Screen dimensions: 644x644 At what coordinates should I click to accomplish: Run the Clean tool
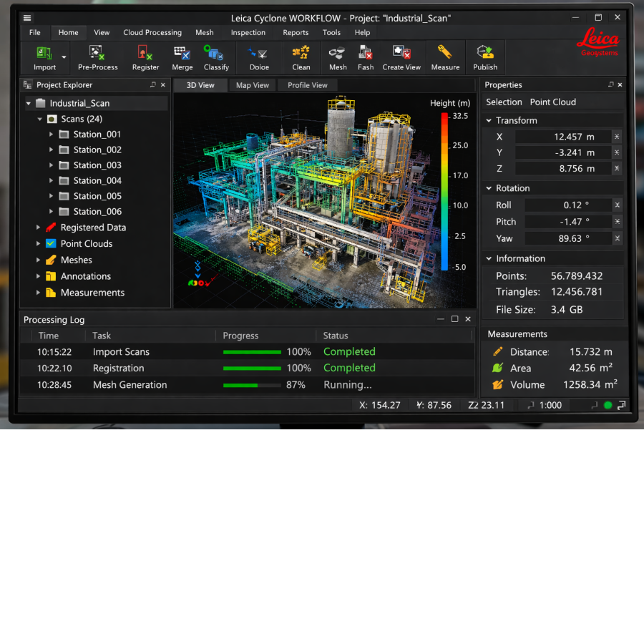[300, 57]
